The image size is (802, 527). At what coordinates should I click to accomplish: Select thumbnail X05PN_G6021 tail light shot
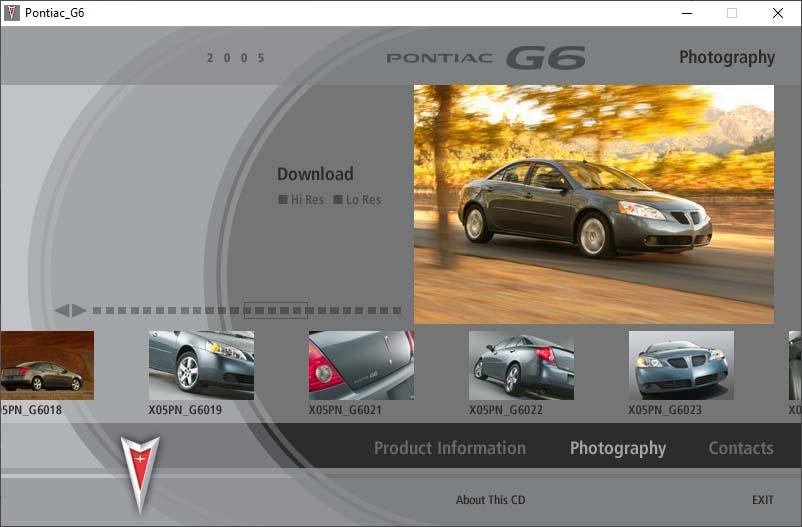(x=361, y=365)
